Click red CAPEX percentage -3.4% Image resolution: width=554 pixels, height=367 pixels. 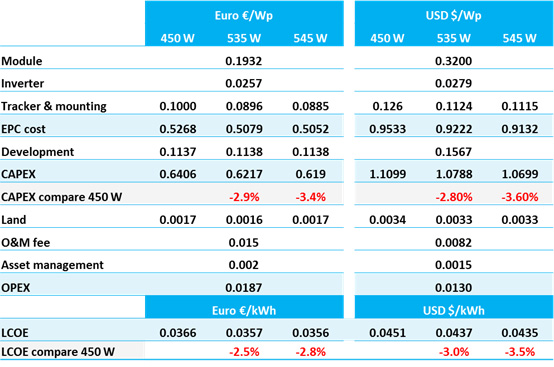pyautogui.click(x=311, y=197)
